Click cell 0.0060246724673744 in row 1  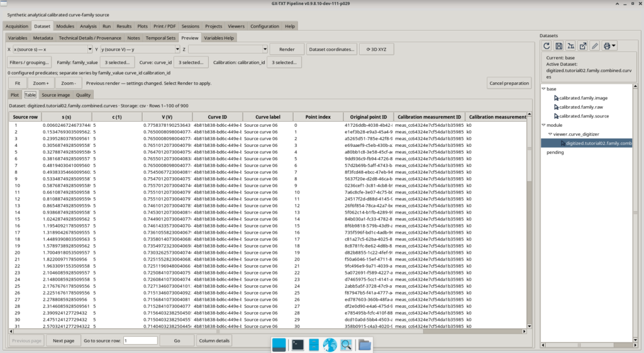click(x=67, y=126)
